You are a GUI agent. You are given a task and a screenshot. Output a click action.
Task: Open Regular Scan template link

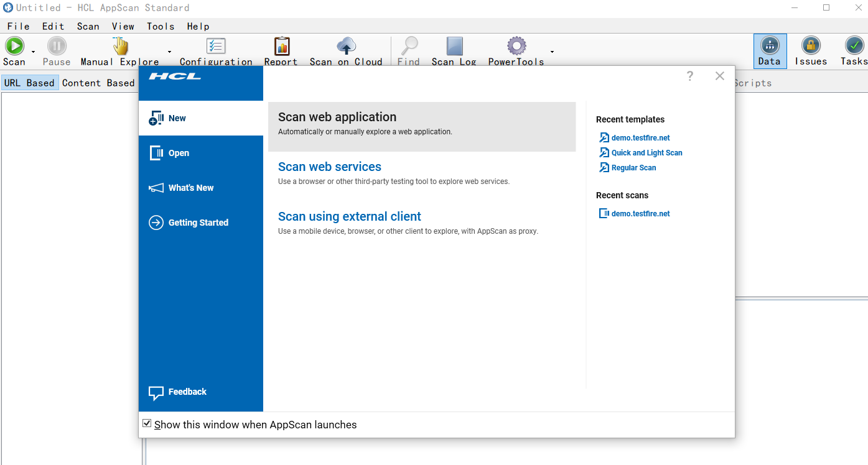coord(634,168)
